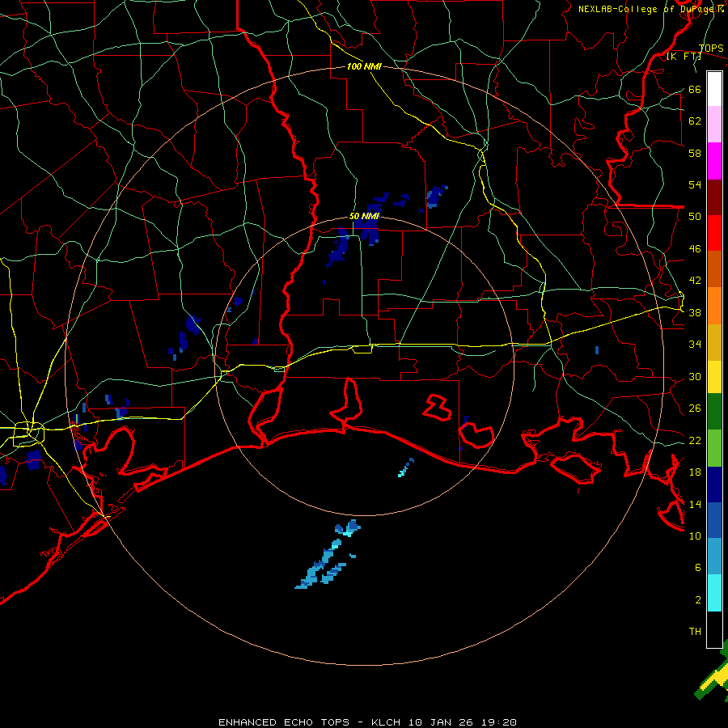Image resolution: width=728 pixels, height=728 pixels.
Task: Click the light pink 62 kft legend swatch
Action: (714, 125)
